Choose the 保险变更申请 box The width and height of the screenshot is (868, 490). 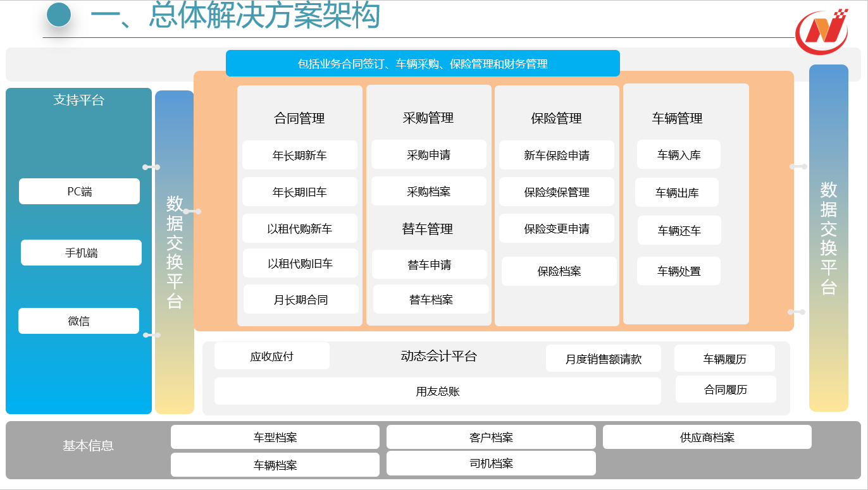(557, 228)
